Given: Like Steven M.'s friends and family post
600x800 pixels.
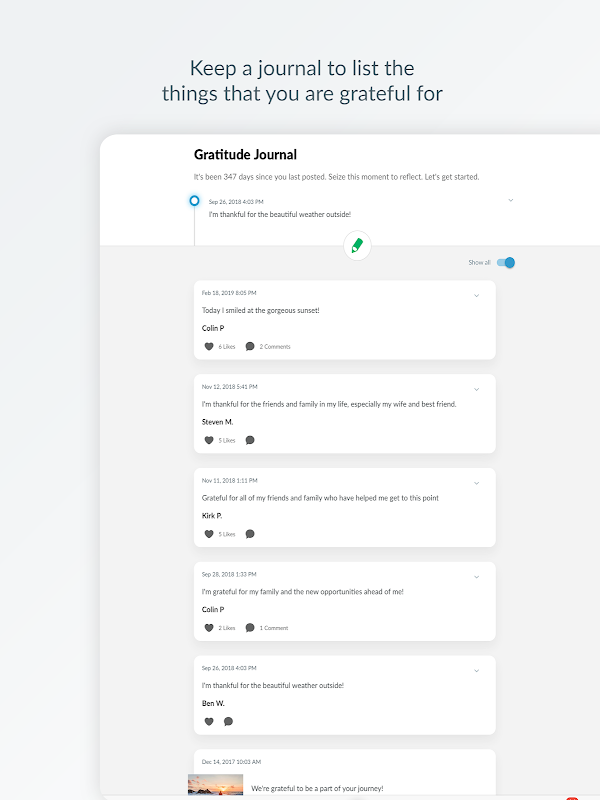Looking at the screenshot, I should [x=209, y=440].
